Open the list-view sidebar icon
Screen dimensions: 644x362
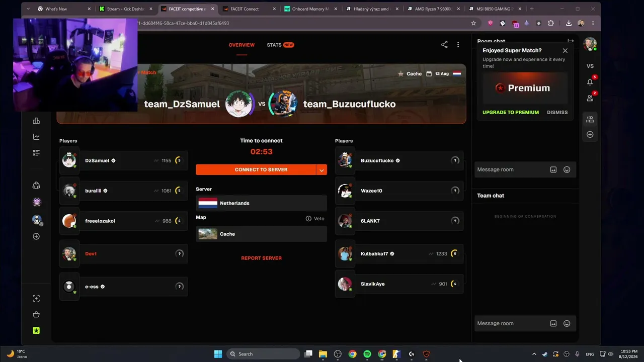tap(36, 153)
